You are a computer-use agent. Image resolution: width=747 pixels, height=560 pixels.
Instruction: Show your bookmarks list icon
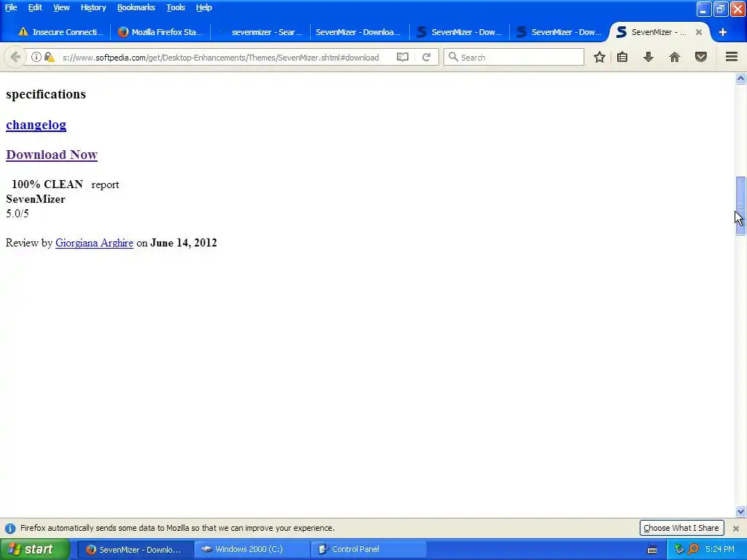click(x=622, y=57)
